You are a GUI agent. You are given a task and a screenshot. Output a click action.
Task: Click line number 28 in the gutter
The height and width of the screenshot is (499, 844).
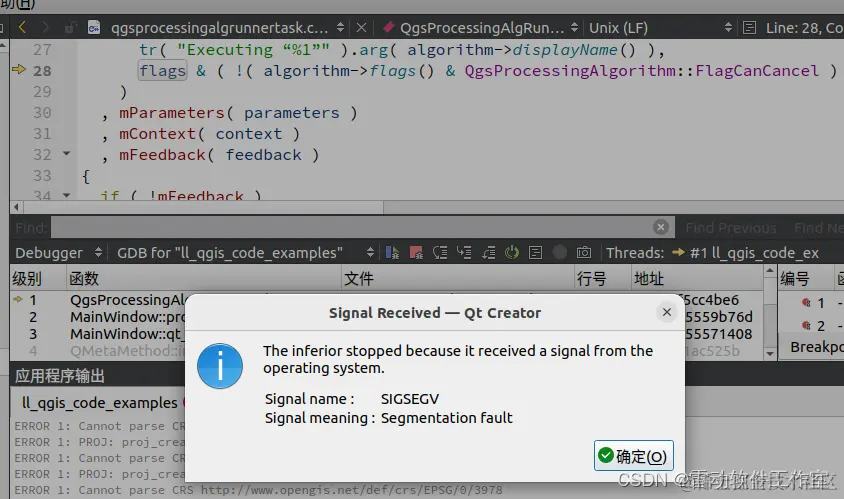coord(42,71)
